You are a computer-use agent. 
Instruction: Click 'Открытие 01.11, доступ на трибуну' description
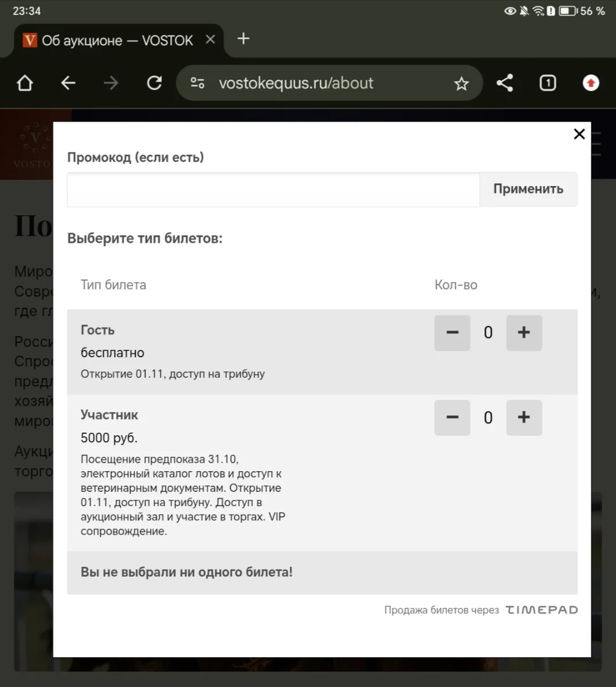pyautogui.click(x=172, y=374)
